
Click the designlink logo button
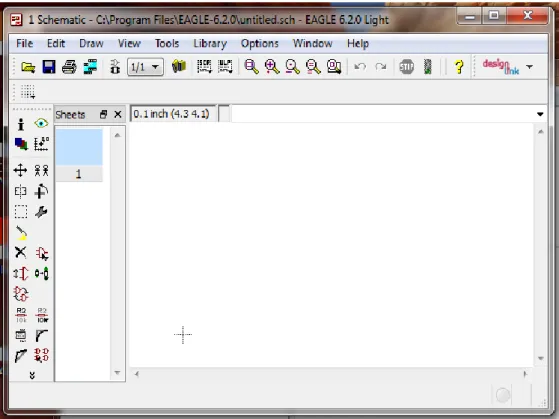[x=501, y=67]
